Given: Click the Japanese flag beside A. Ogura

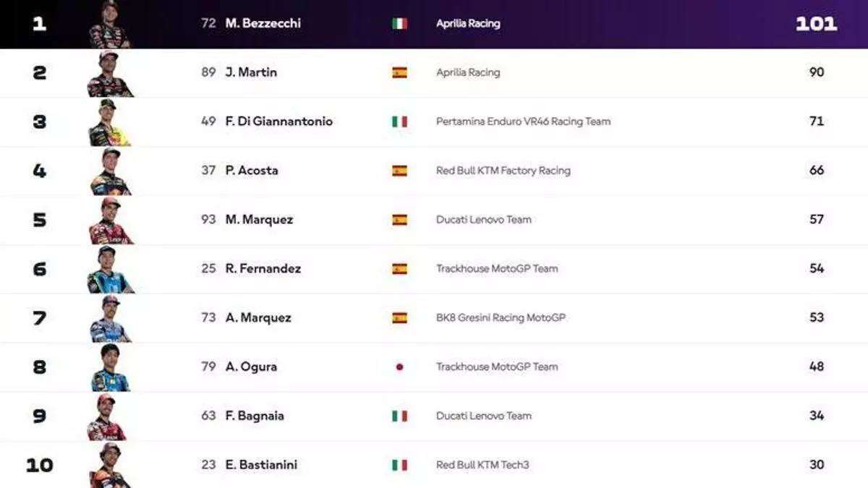Looking at the screenshot, I should 399,367.
